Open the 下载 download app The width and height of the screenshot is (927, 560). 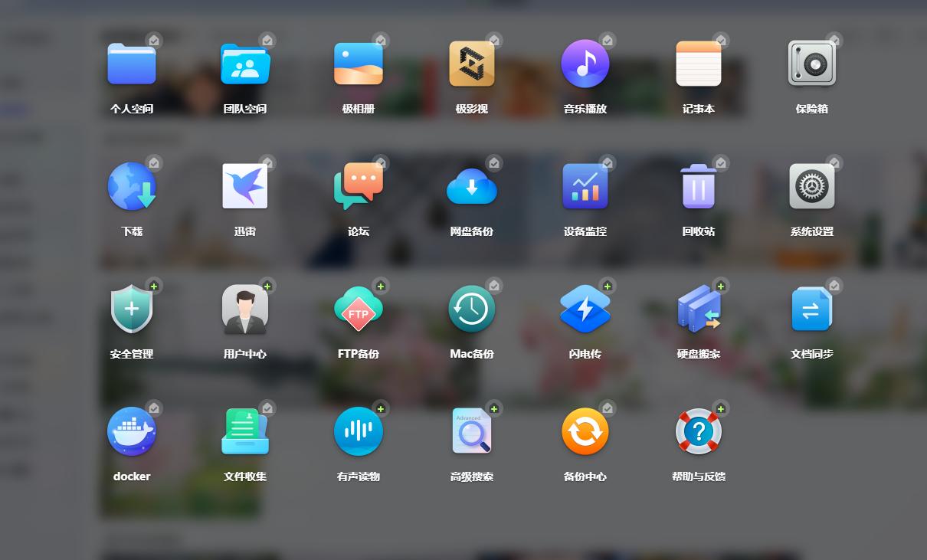pos(132,187)
